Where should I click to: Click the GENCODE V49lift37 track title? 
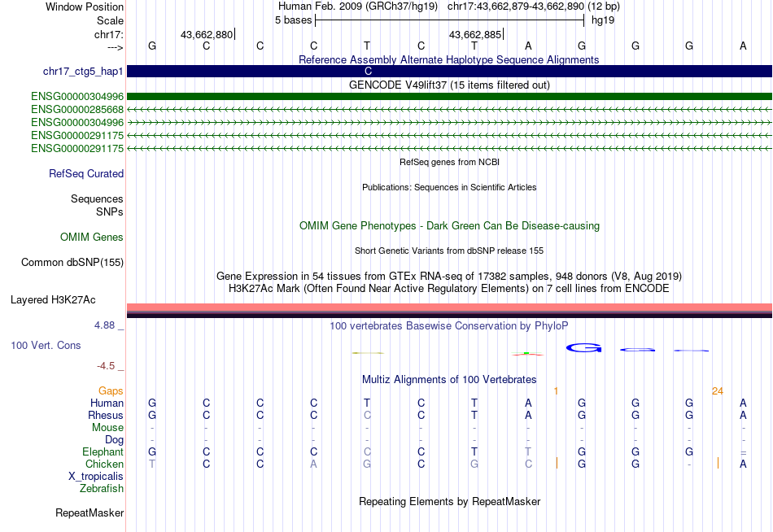click(449, 85)
